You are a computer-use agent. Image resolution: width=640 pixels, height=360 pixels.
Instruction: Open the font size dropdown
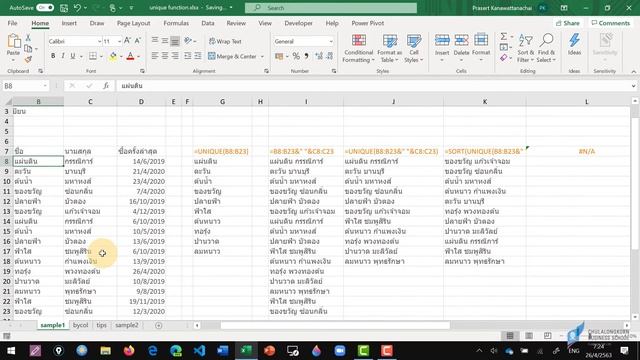[119, 41]
